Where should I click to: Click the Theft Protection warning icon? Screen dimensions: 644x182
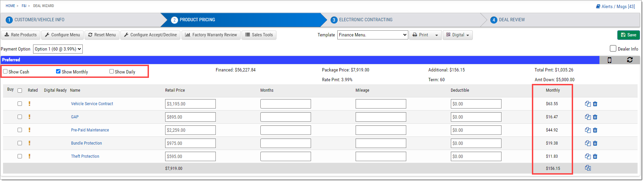pyautogui.click(x=29, y=156)
